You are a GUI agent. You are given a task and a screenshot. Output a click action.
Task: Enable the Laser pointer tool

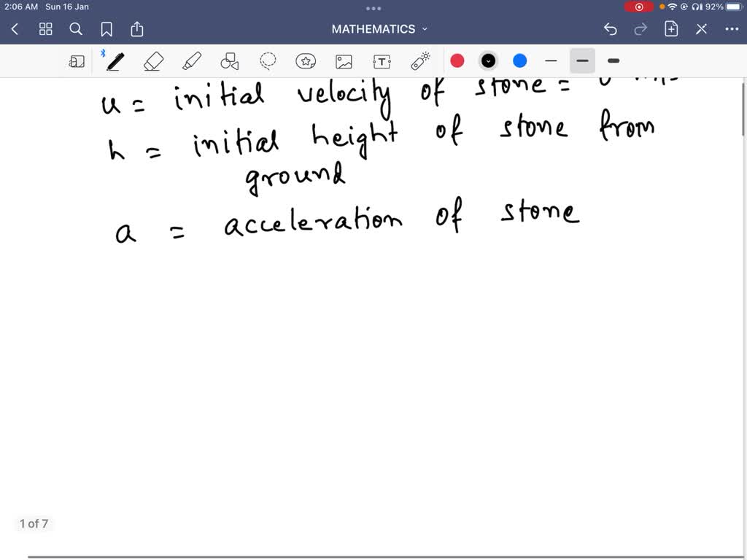click(419, 61)
